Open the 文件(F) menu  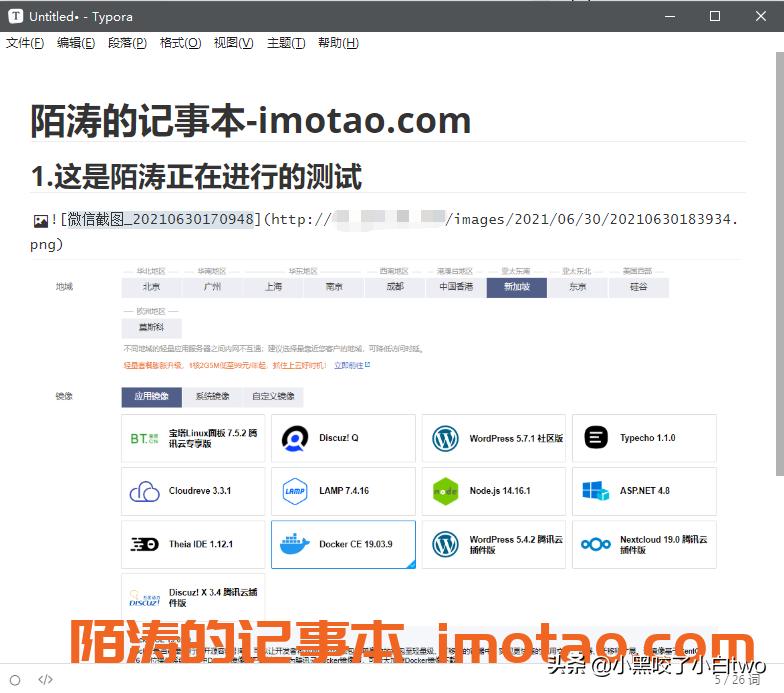coord(25,43)
